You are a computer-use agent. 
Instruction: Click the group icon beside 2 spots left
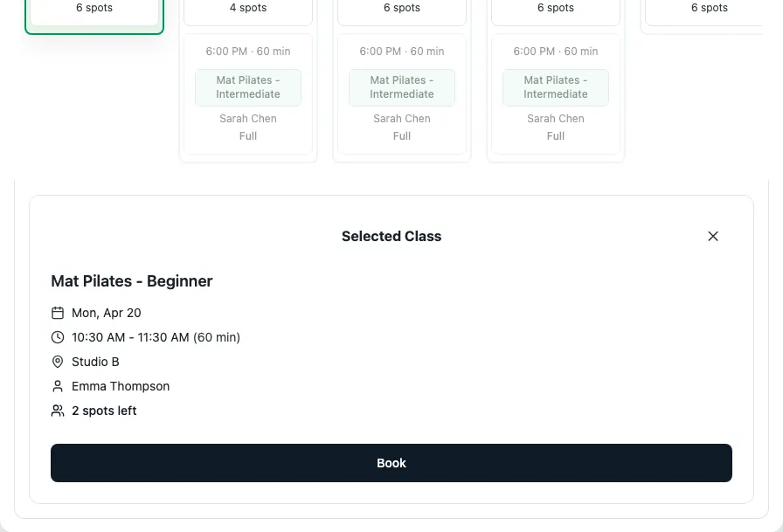point(57,410)
